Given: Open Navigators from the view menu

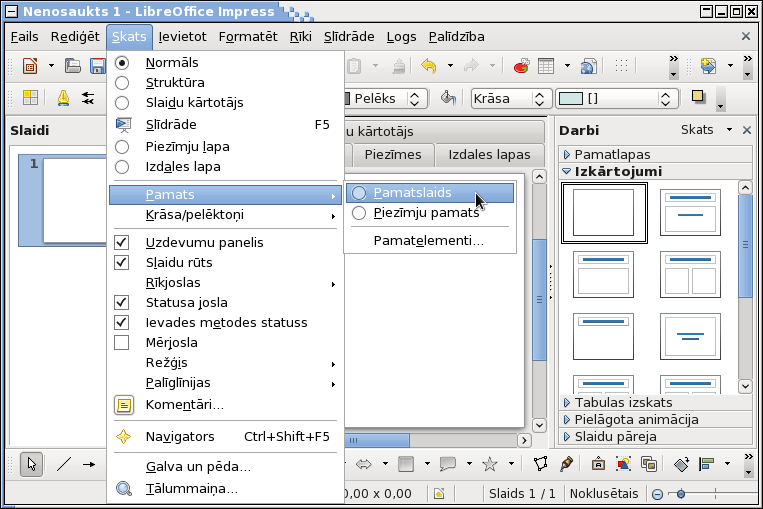Looking at the screenshot, I should 224,436.
